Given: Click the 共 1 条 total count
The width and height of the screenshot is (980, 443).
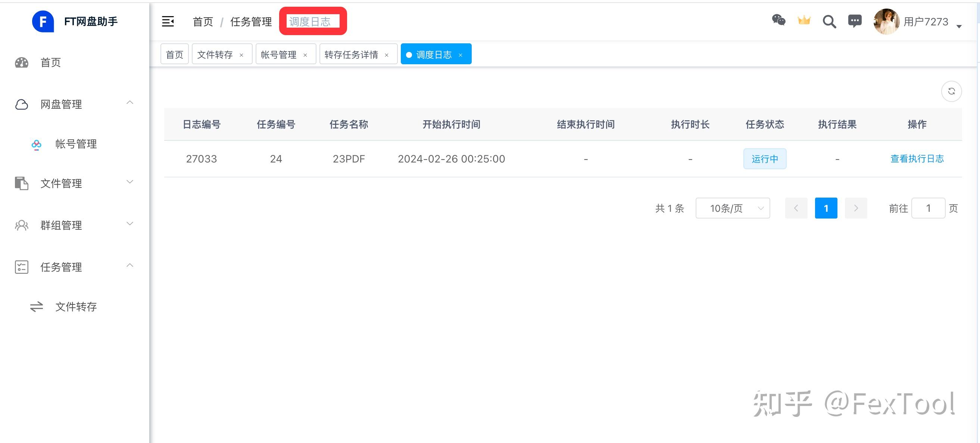Looking at the screenshot, I should point(670,208).
